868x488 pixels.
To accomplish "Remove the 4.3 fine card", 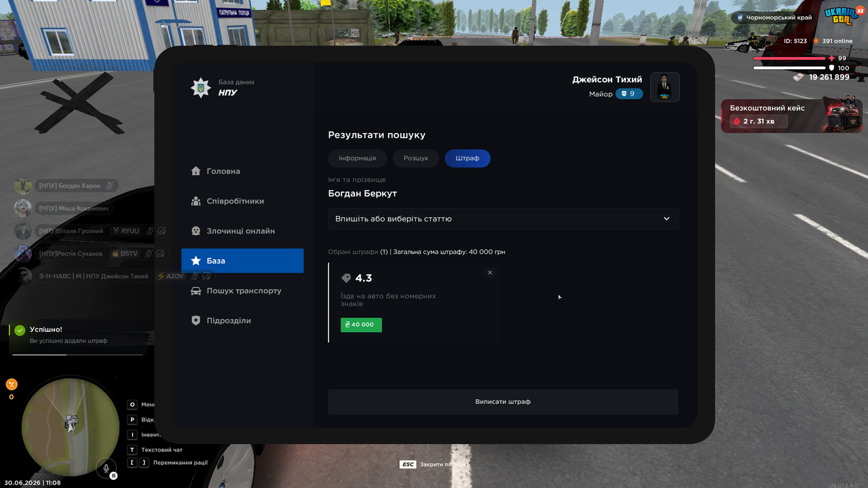I will pos(490,272).
